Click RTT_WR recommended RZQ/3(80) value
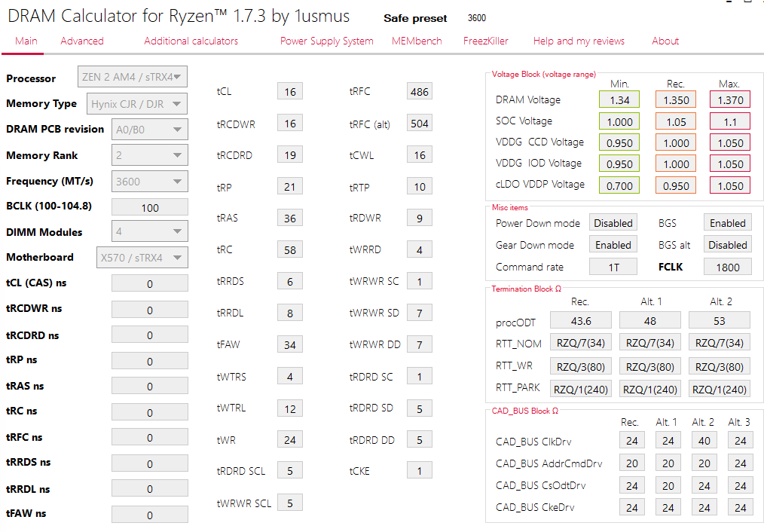The width and height of the screenshot is (764, 532). pos(581,366)
